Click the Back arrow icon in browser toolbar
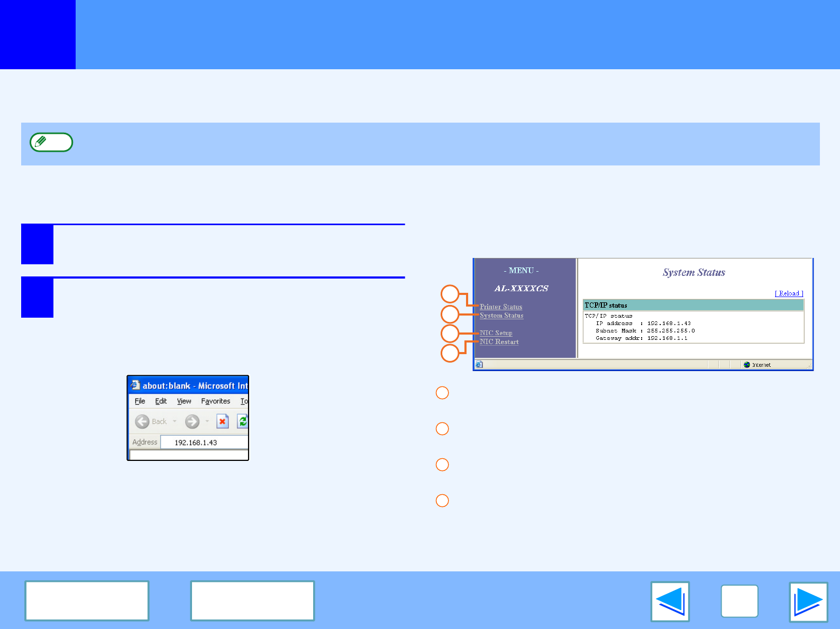The image size is (840, 629). 142,421
